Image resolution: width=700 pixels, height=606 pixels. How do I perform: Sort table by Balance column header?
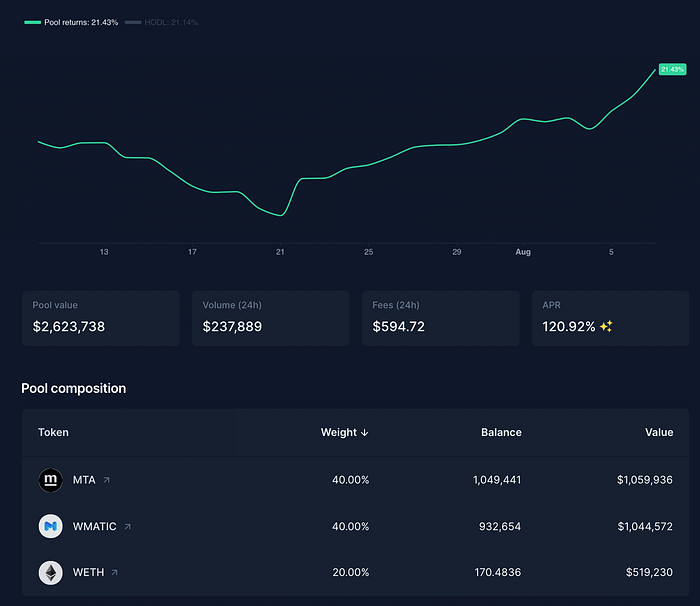(x=501, y=432)
